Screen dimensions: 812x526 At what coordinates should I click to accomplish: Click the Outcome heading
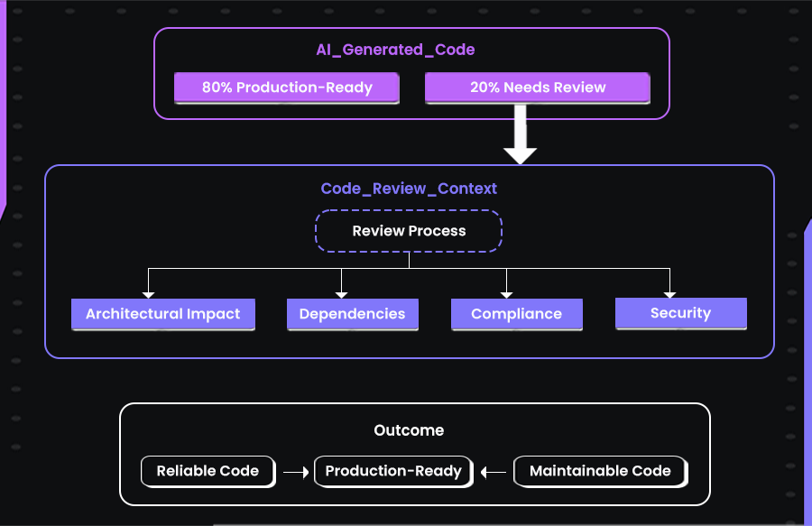click(x=409, y=430)
